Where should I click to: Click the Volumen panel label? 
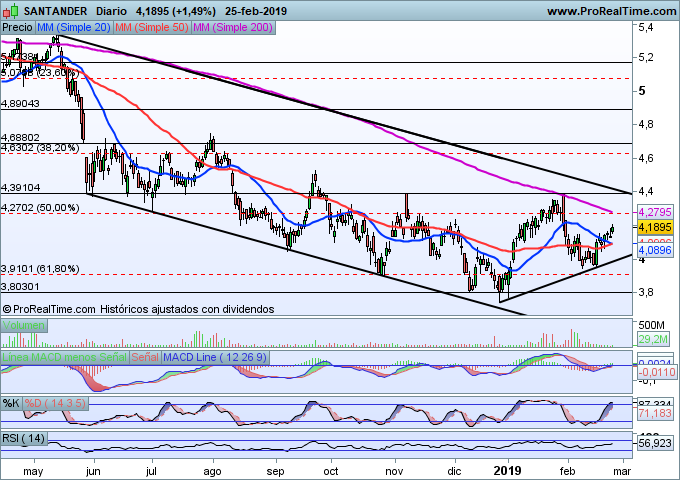[x=24, y=325]
